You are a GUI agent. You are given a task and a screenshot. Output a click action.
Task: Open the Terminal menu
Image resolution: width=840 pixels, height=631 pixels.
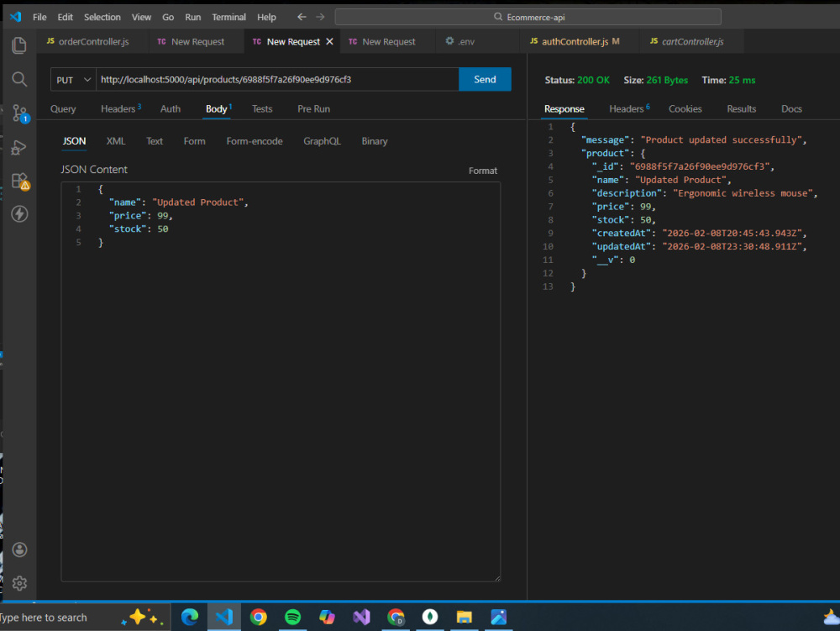[228, 17]
